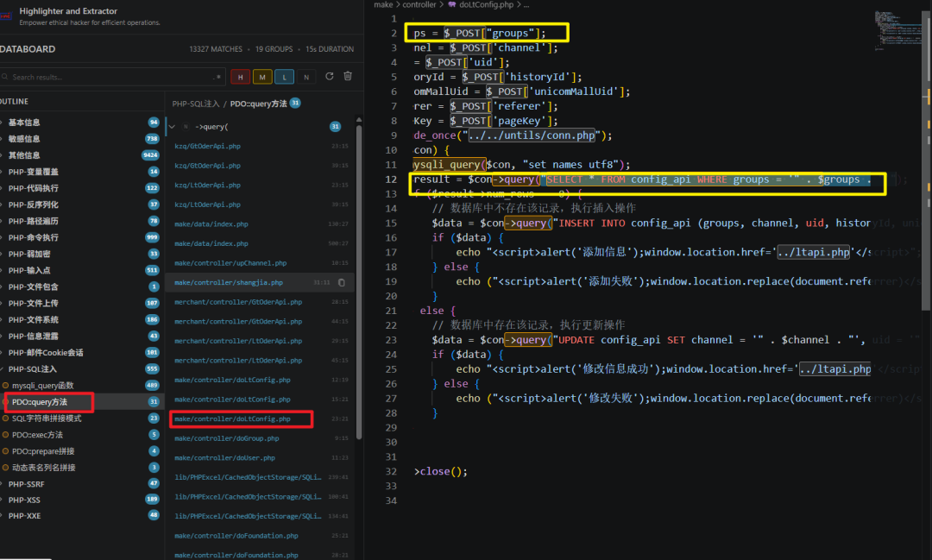Open PHP-XXE in the outline
This screenshot has height=560, width=932.
(x=24, y=516)
